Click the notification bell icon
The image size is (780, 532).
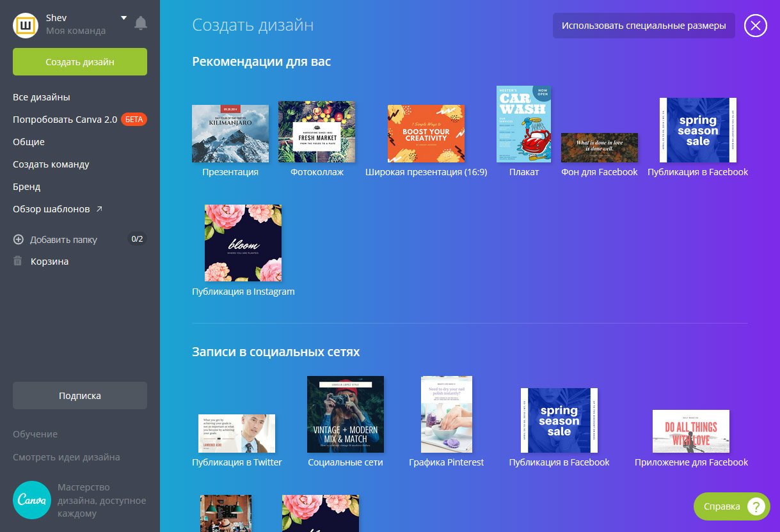[x=141, y=24]
